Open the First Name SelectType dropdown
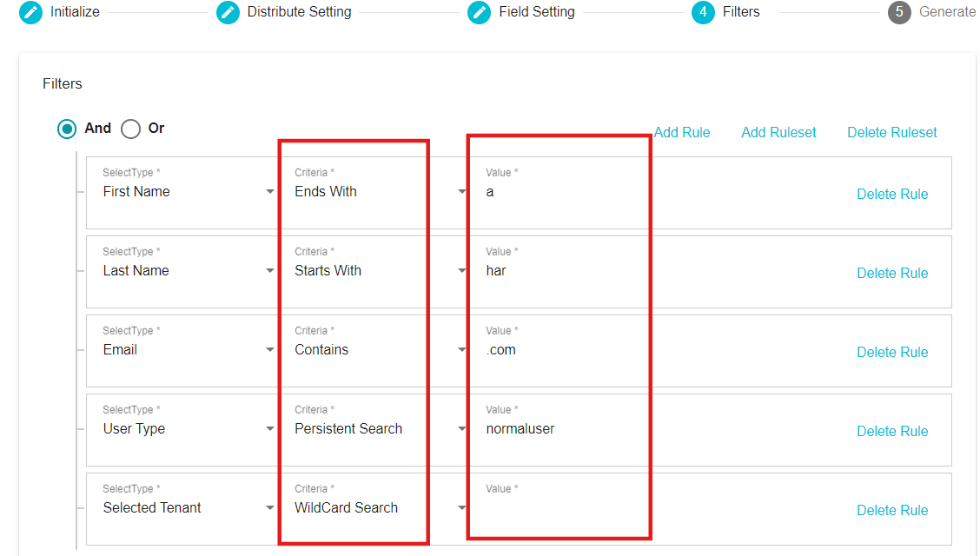The height and width of the screenshot is (556, 980). [x=189, y=192]
